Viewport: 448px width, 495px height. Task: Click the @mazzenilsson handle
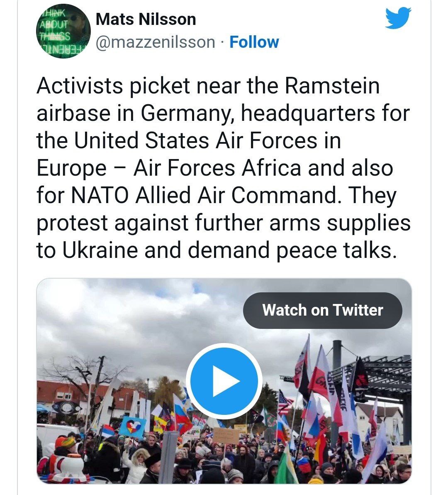click(x=156, y=42)
